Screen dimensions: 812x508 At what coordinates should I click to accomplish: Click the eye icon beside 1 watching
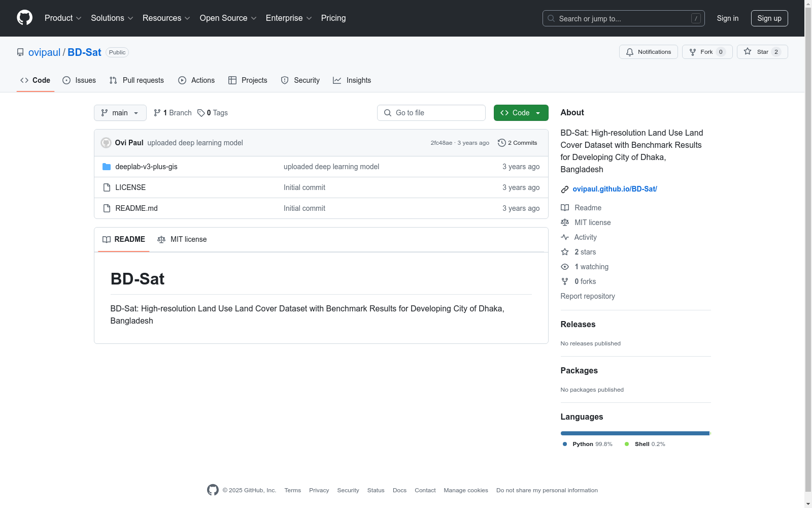[565, 267]
